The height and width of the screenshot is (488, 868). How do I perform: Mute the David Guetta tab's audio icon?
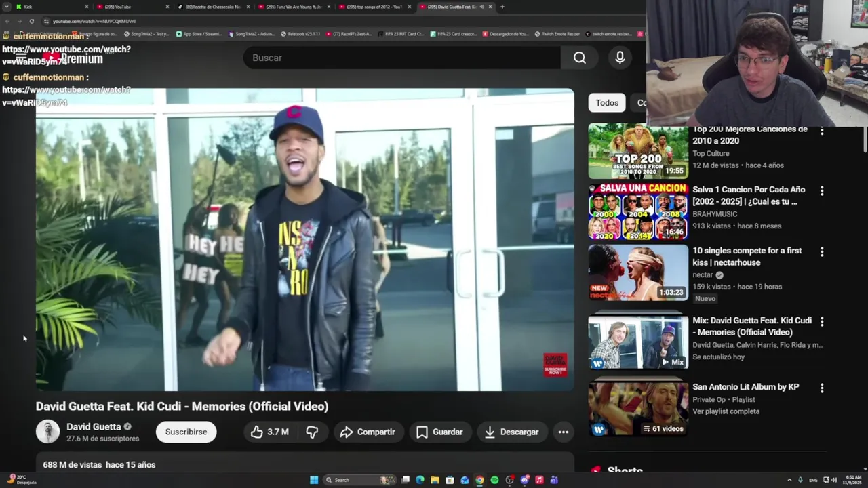[481, 7]
